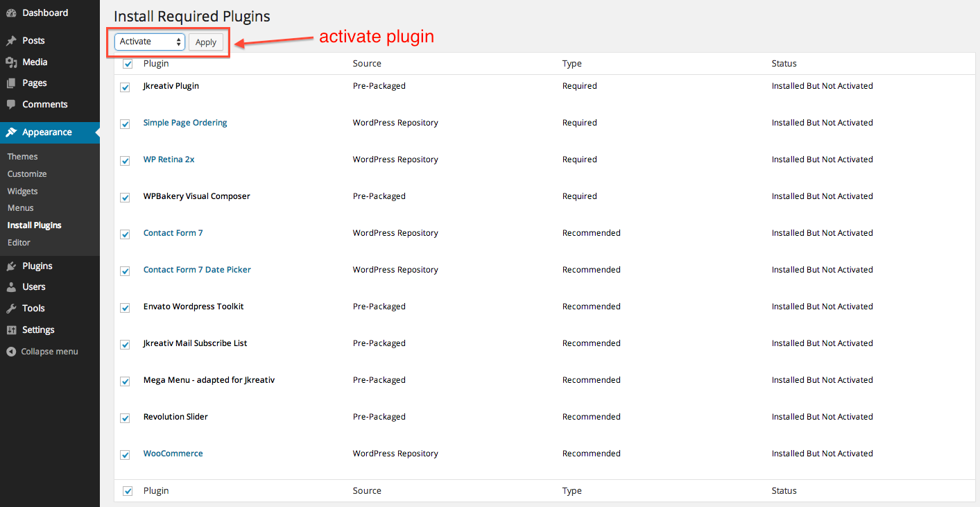
Task: Click the Comments speech bubble icon
Action: click(11, 105)
